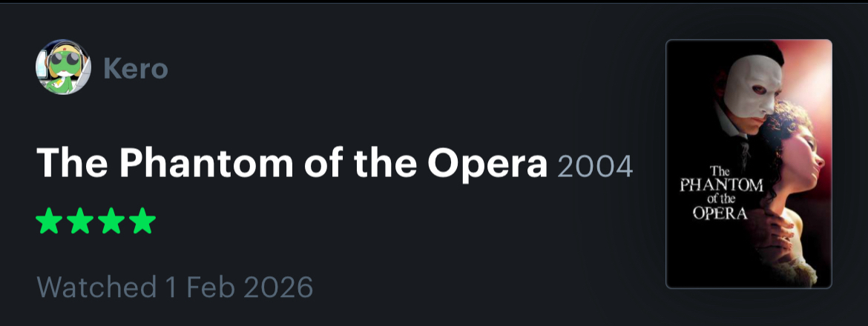Click the 2004 release year

coord(594,167)
